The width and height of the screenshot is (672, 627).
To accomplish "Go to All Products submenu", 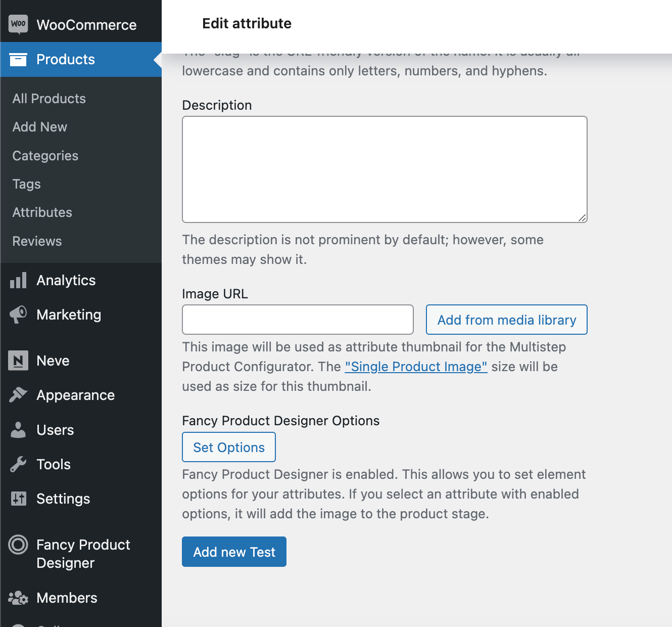I will click(49, 99).
